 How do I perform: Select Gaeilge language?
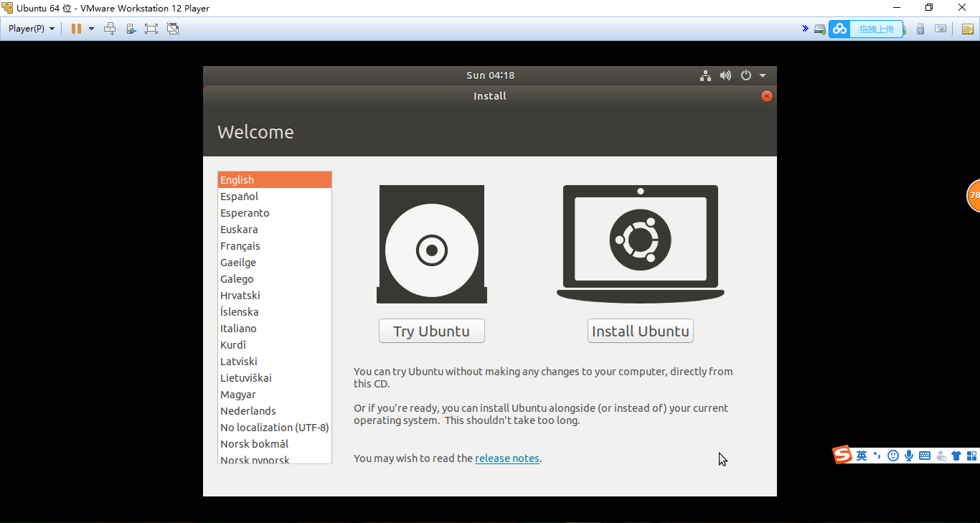275,263
